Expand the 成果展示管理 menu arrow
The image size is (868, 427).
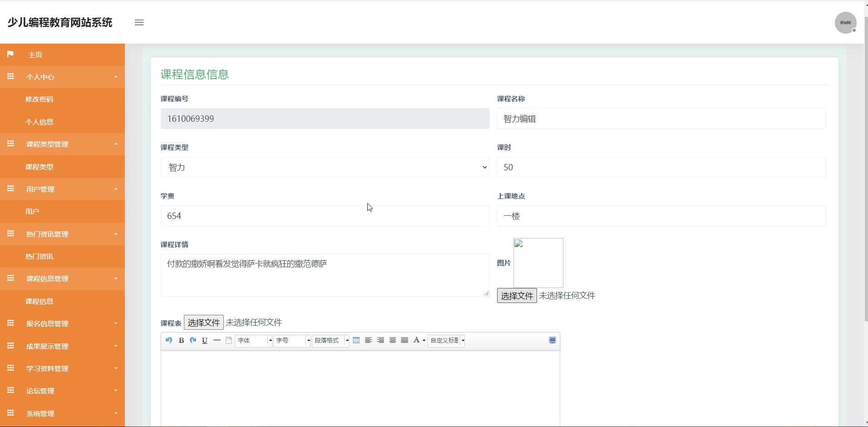pos(116,346)
